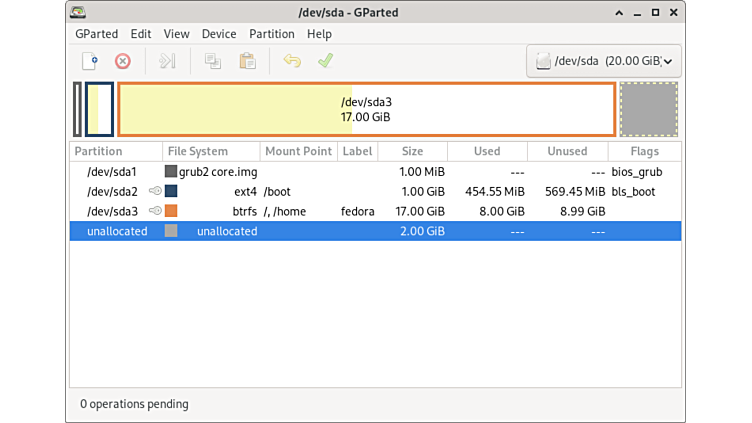Click the Resize/Move partition toolbar icon
The image size is (752, 423).
[x=167, y=61]
